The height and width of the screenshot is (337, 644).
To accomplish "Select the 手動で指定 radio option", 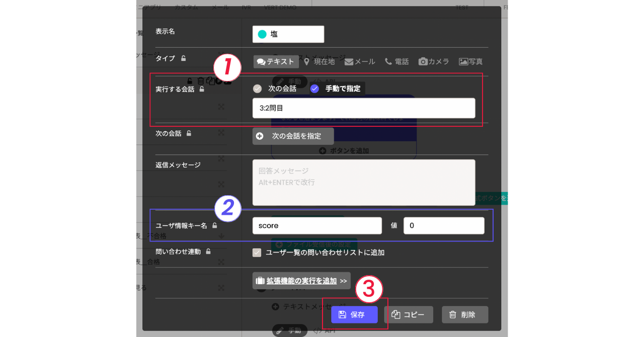I will tap(336, 89).
